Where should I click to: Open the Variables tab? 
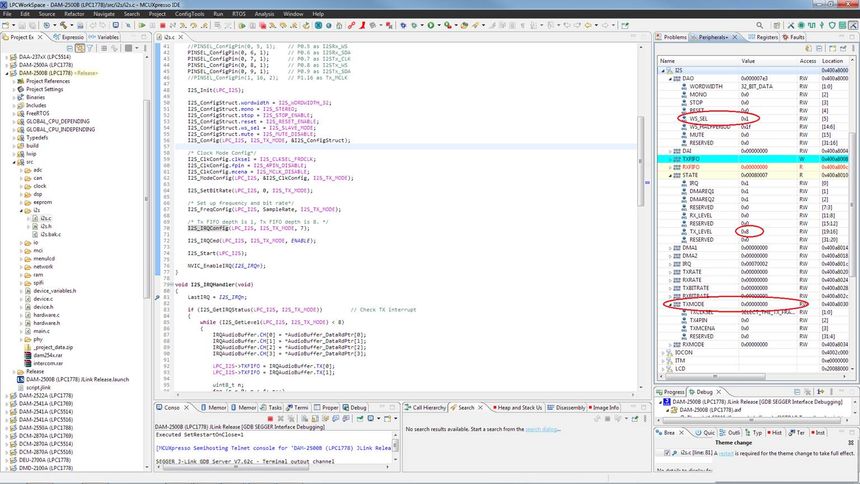[x=104, y=37]
